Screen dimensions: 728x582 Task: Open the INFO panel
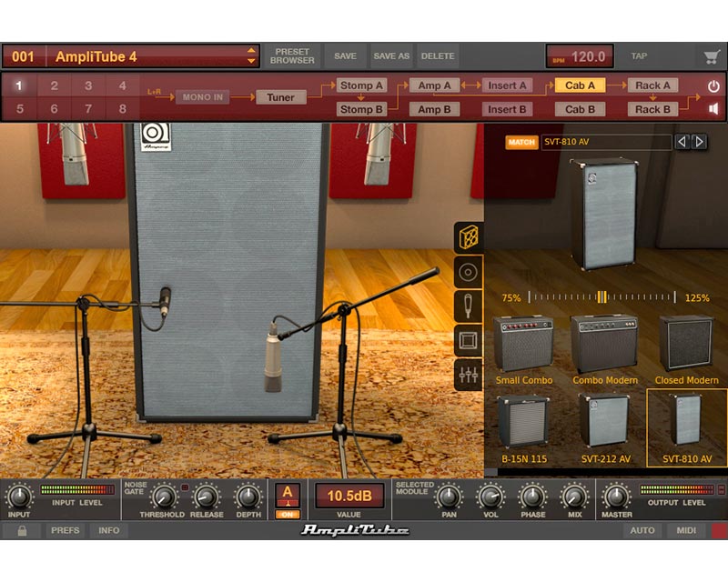click(108, 530)
